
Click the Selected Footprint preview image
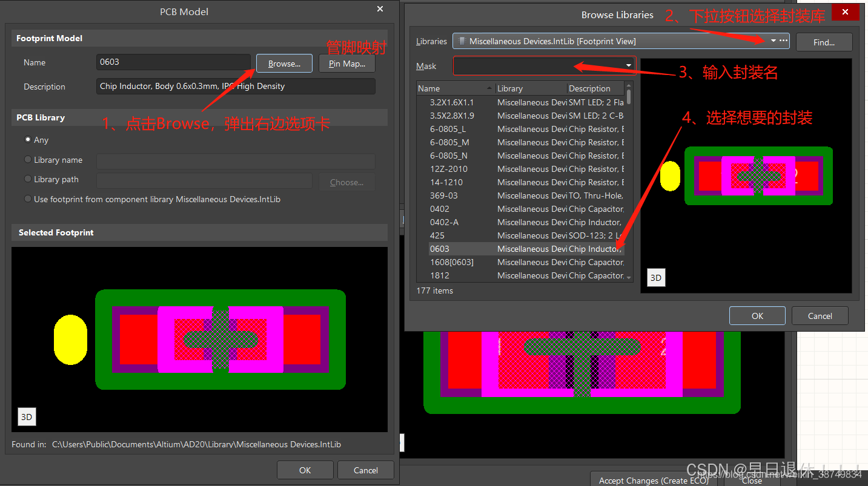pos(199,339)
